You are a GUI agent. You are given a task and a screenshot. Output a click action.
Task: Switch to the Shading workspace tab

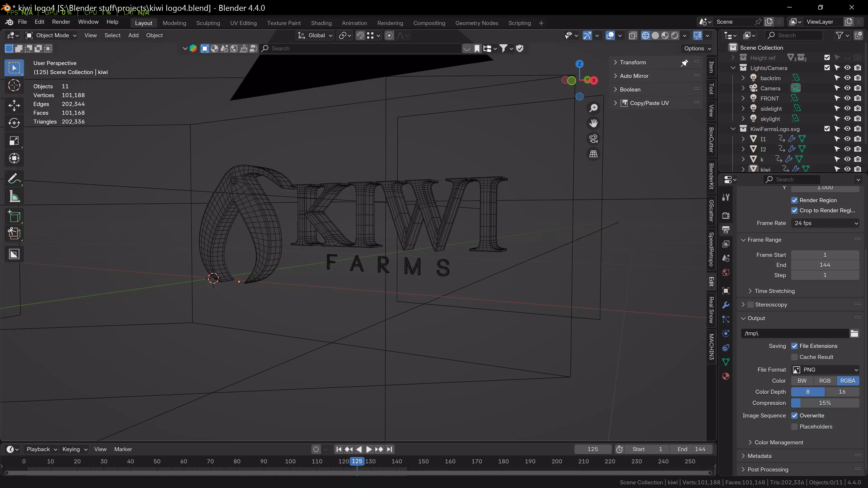click(321, 23)
